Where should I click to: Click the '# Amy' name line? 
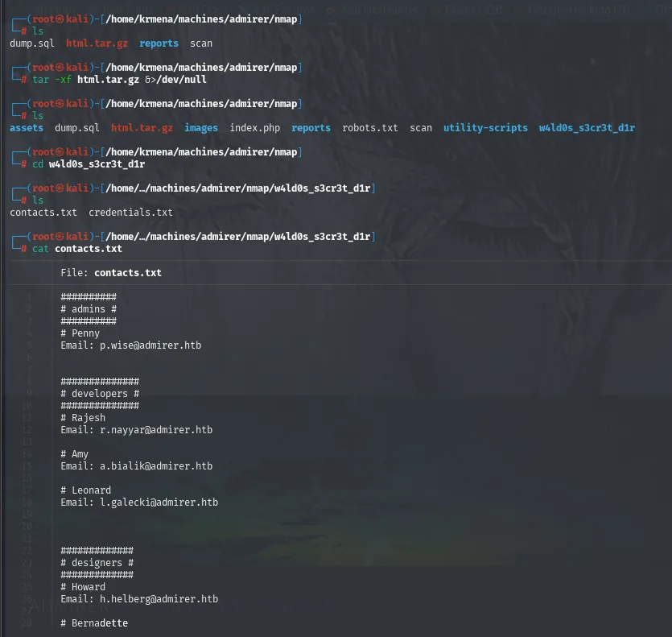[75, 454]
